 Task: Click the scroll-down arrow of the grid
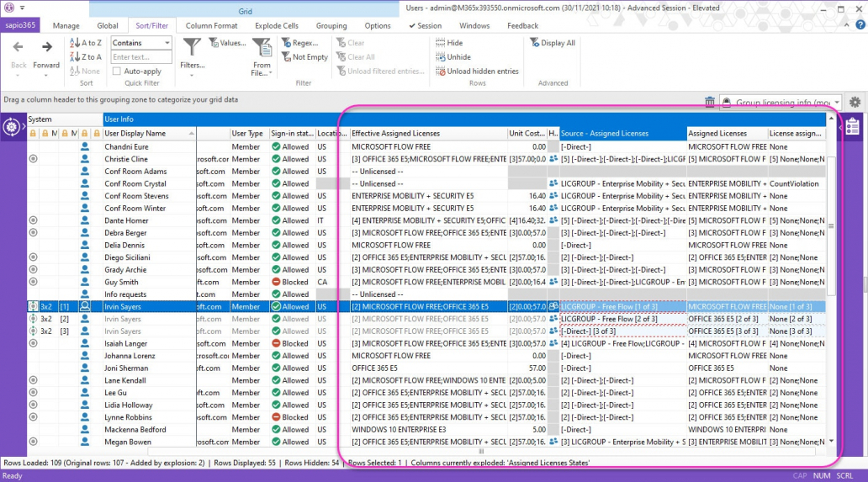click(831, 441)
